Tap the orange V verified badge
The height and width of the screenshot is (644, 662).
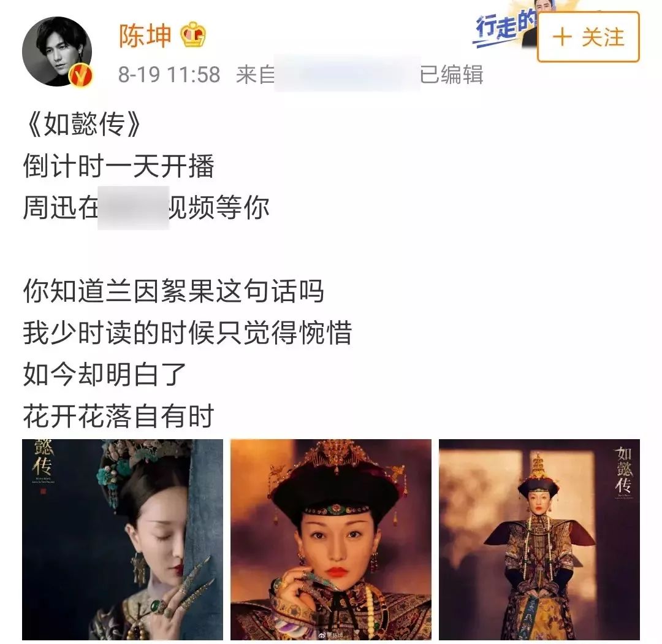click(x=81, y=75)
